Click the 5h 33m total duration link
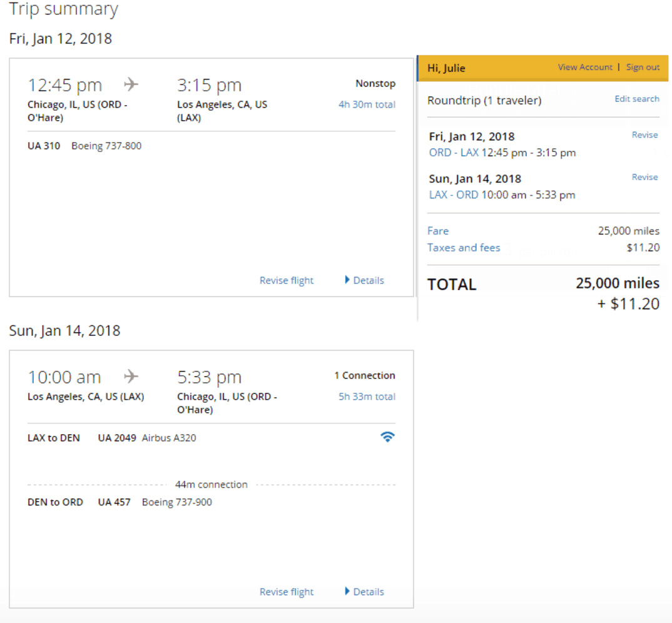The image size is (672, 623). pyautogui.click(x=367, y=397)
